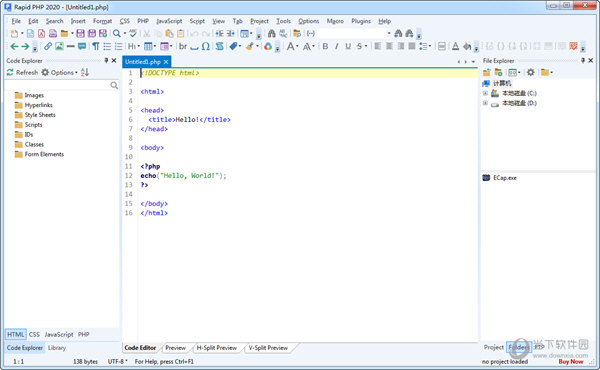Open the CSS menu
Viewport: 600px width, 370px height.
coord(124,21)
